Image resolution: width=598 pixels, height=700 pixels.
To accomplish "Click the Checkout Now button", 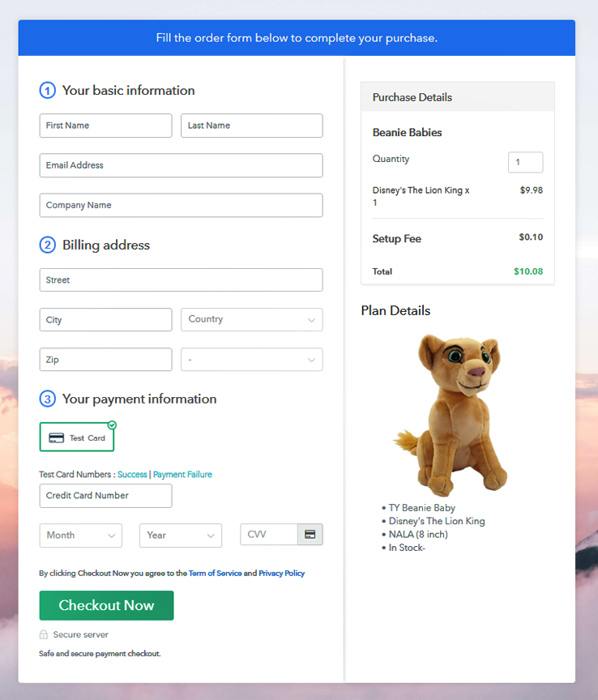I will (106, 605).
